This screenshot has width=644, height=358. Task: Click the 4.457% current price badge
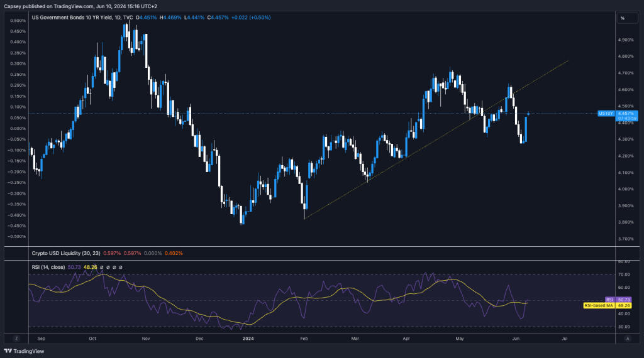(x=625, y=114)
